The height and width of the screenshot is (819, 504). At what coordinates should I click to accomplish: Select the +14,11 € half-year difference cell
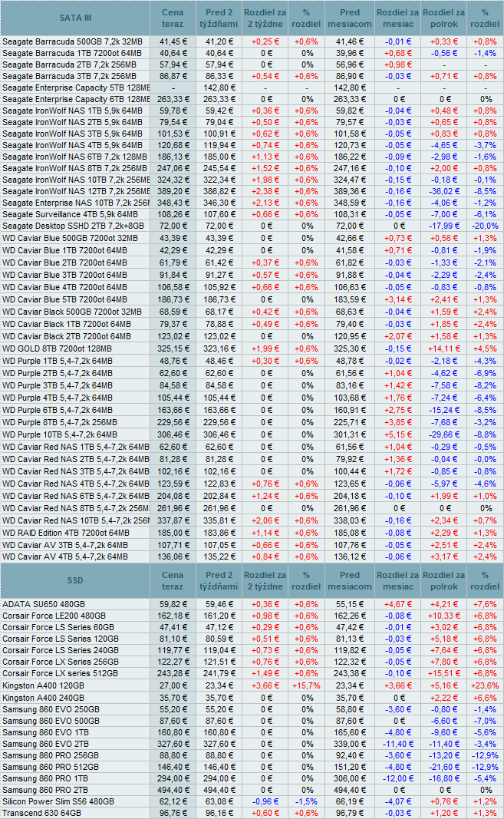coord(444,348)
